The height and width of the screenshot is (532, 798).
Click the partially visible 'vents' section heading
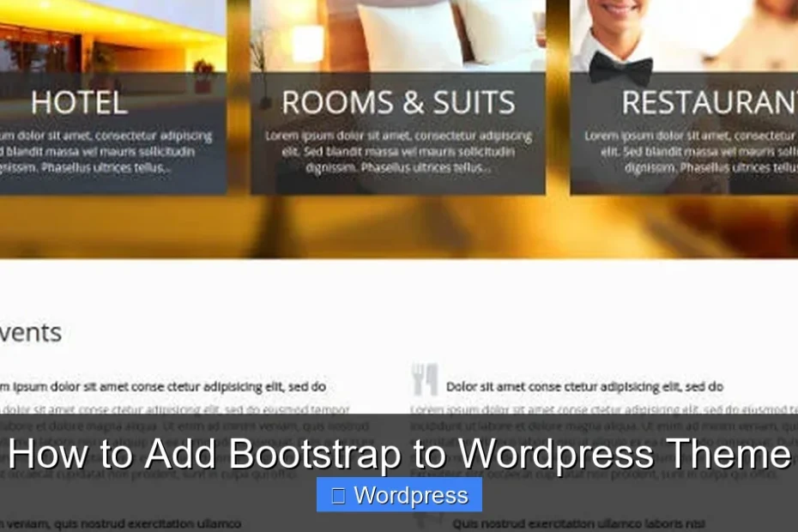(31, 333)
